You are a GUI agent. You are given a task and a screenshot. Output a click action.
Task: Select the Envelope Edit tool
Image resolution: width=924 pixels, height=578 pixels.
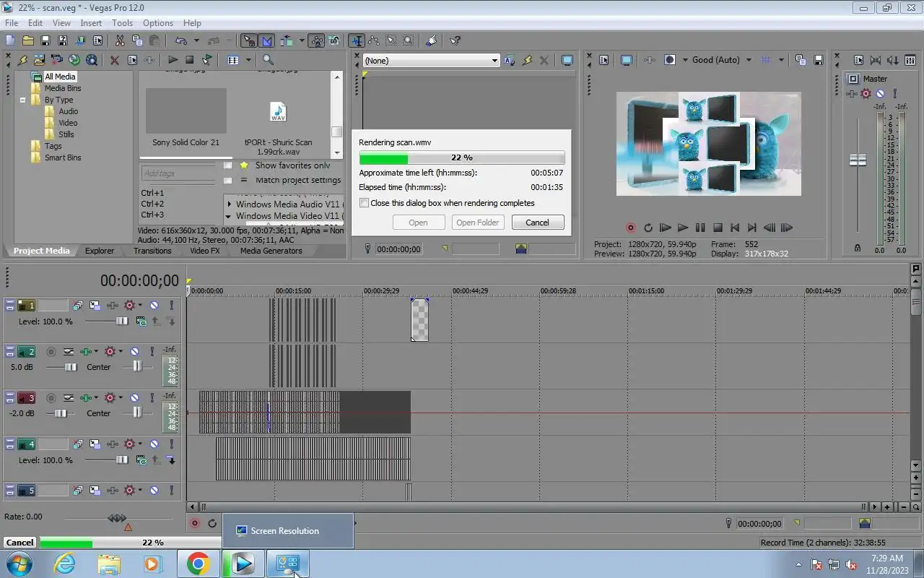pos(374,40)
